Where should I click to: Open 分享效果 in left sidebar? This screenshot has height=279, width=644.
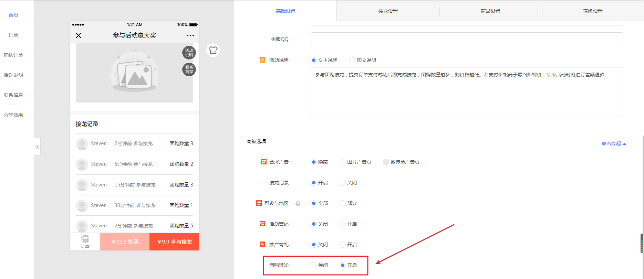[x=13, y=115]
